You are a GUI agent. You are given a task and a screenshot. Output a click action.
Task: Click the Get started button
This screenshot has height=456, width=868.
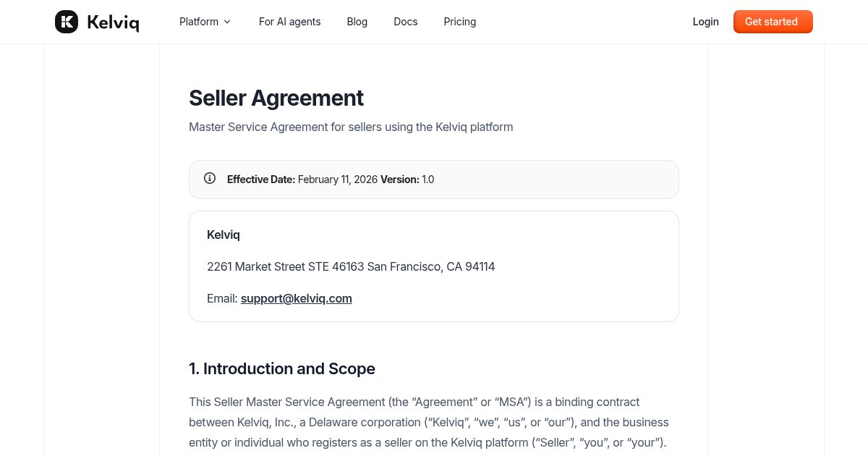pyautogui.click(x=773, y=22)
